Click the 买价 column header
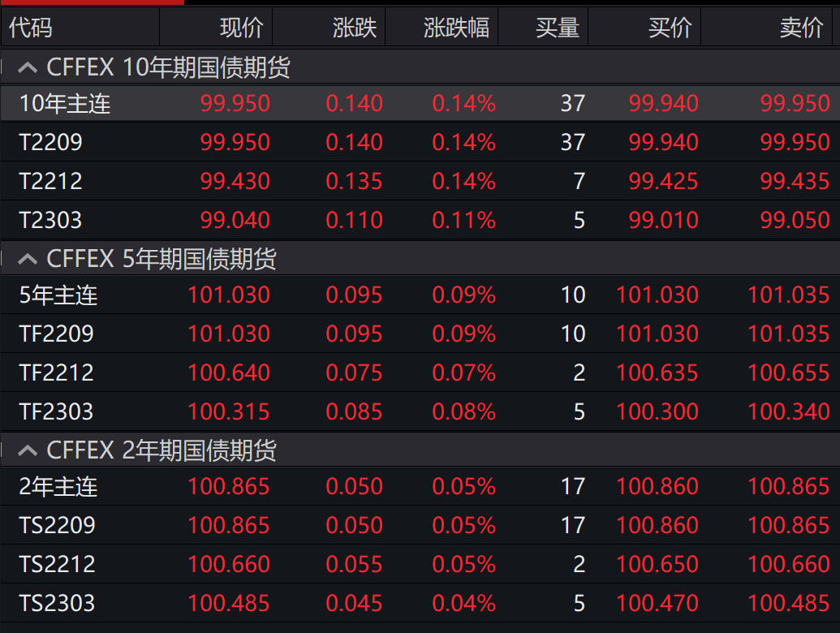Viewport: 840px width, 633px height. point(670,28)
